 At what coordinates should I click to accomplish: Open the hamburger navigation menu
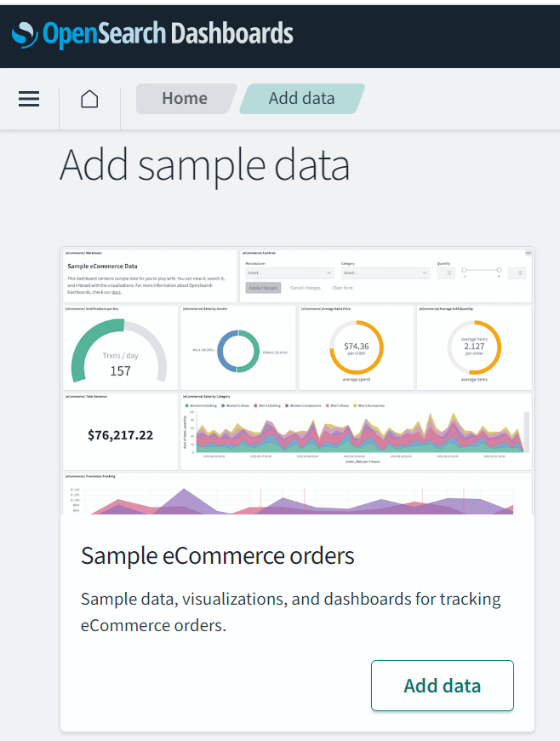point(29,99)
